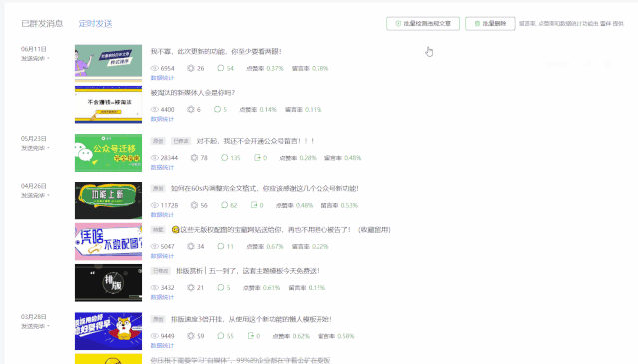This screenshot has width=638, height=364.
Task: Click the like icon next to 56
Action: (194, 205)
